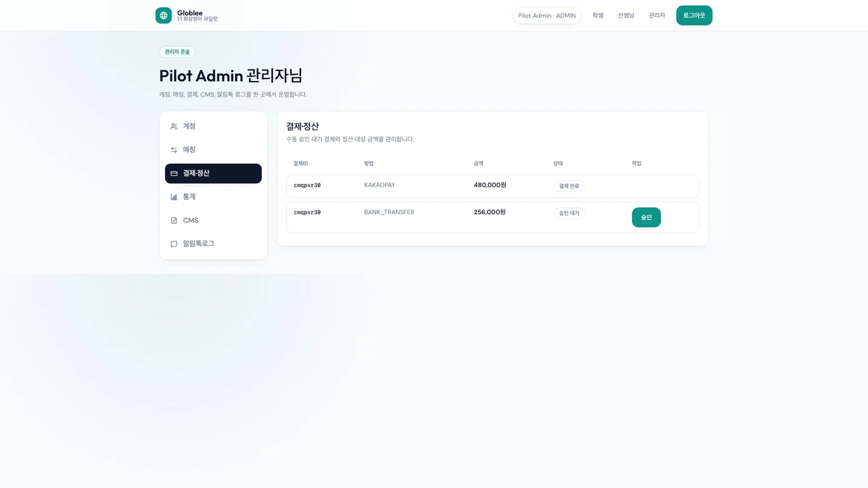
Task: Click the 256,000원 amount
Action: click(x=490, y=213)
